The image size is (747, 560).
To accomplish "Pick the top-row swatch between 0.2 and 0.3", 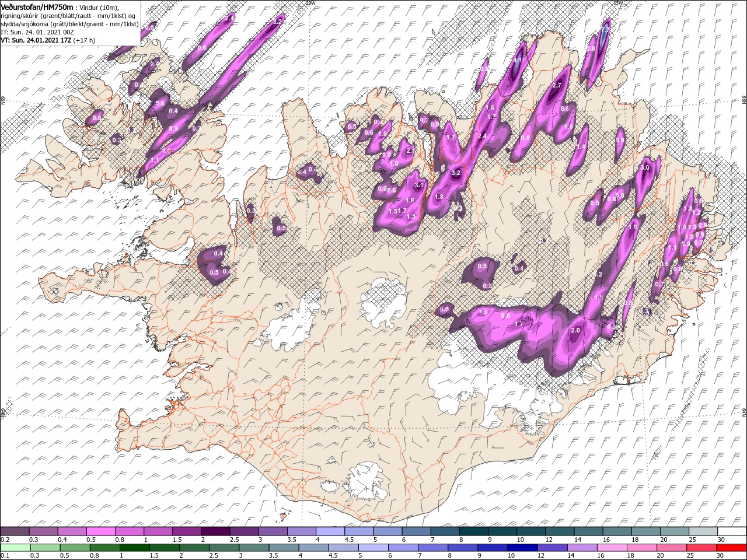I will click(15, 531).
